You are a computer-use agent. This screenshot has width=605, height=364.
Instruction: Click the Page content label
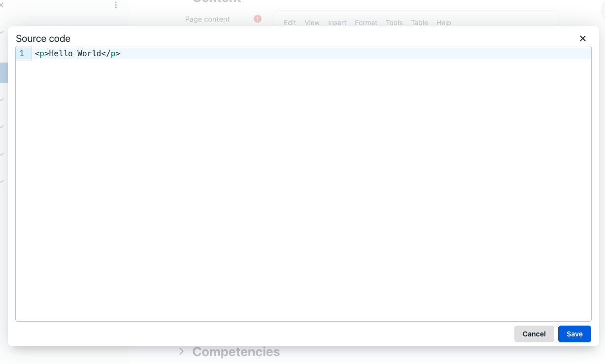[x=207, y=19]
